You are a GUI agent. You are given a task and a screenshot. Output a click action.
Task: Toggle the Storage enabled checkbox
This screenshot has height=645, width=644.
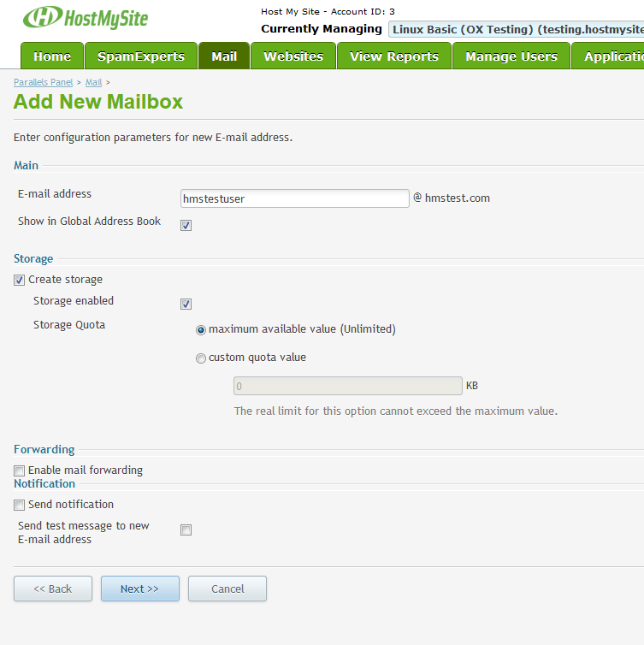[186, 304]
